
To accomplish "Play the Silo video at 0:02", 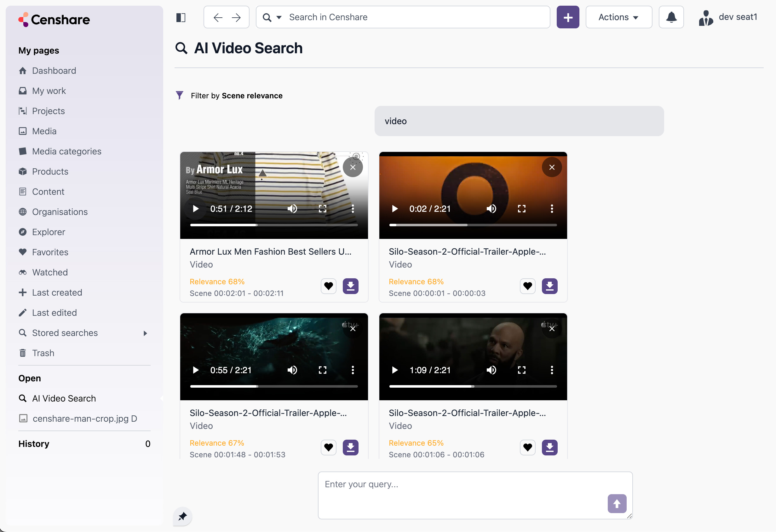I will tap(395, 209).
